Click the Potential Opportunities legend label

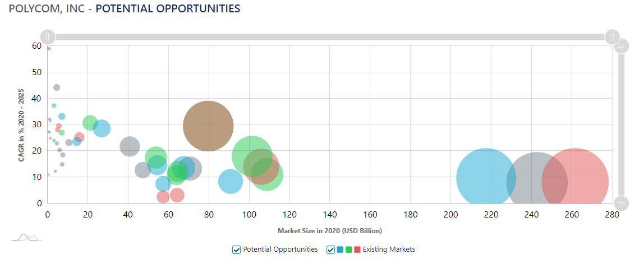point(280,249)
